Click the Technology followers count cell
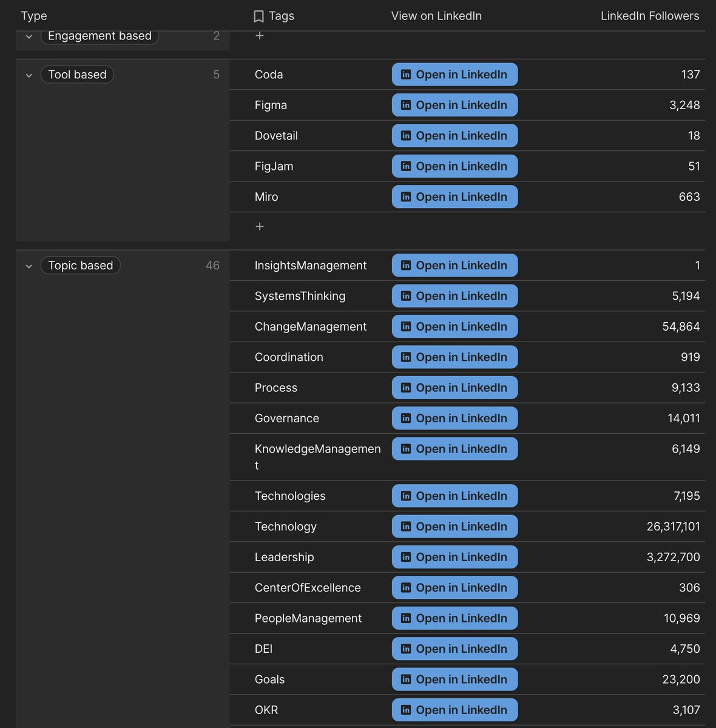Image resolution: width=716 pixels, height=728 pixels. [x=673, y=527]
